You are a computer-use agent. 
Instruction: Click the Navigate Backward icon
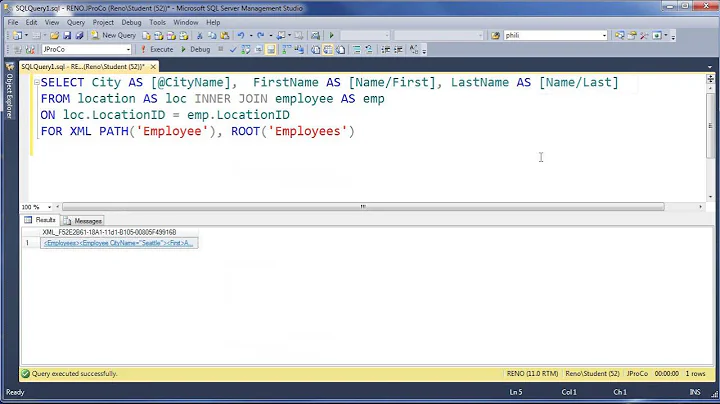pyautogui.click(x=281, y=35)
